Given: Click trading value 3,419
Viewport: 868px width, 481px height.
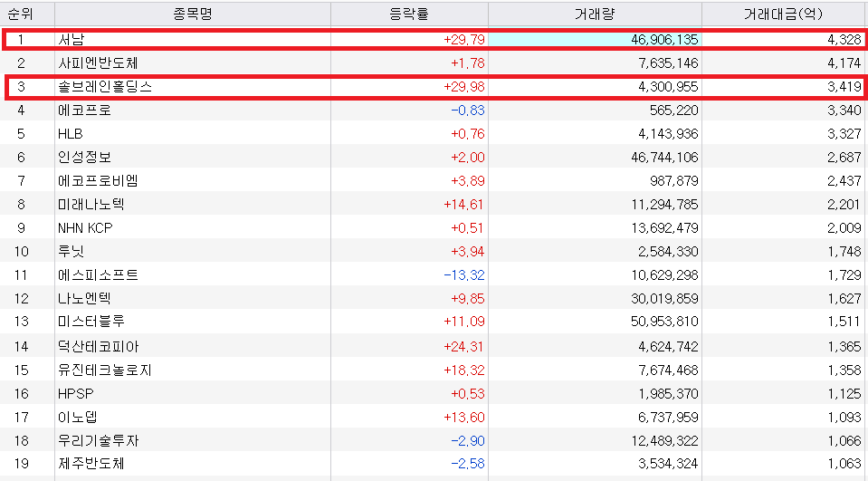Looking at the screenshot, I should 844,86.
